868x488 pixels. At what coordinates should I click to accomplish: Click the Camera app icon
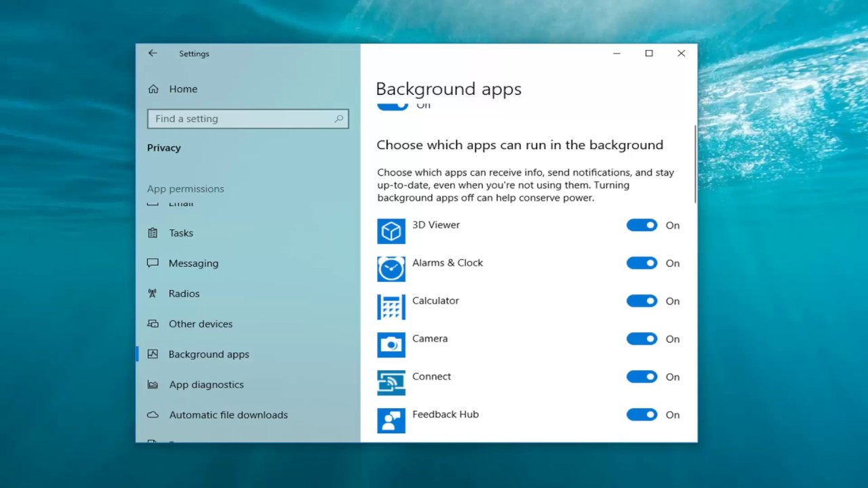pyautogui.click(x=391, y=345)
